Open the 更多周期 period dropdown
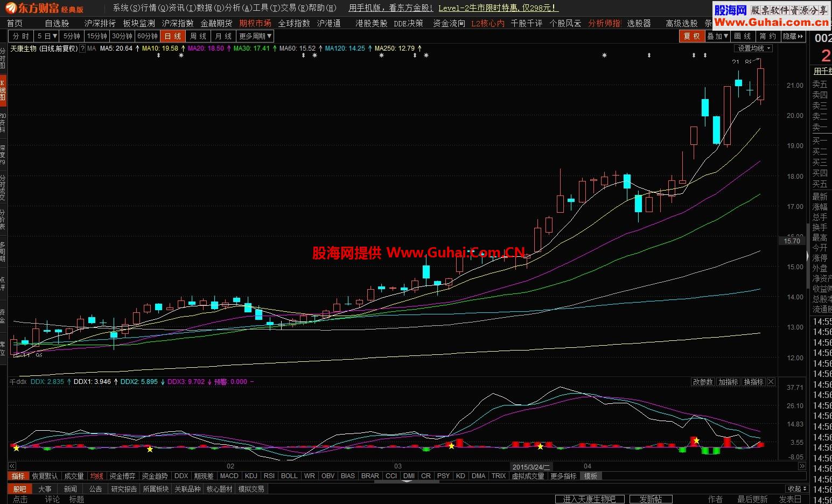This screenshot has width=832, height=504. (x=254, y=36)
